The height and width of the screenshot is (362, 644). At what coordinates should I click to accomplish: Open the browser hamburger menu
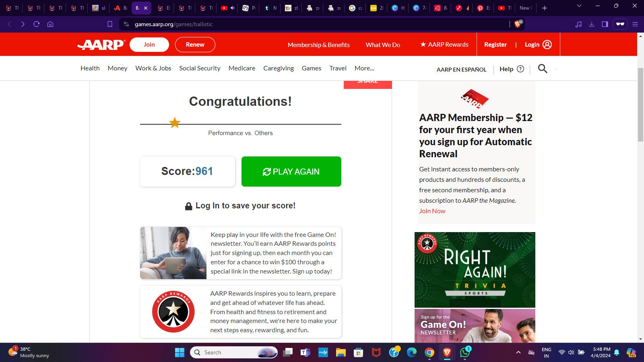pos(635,24)
